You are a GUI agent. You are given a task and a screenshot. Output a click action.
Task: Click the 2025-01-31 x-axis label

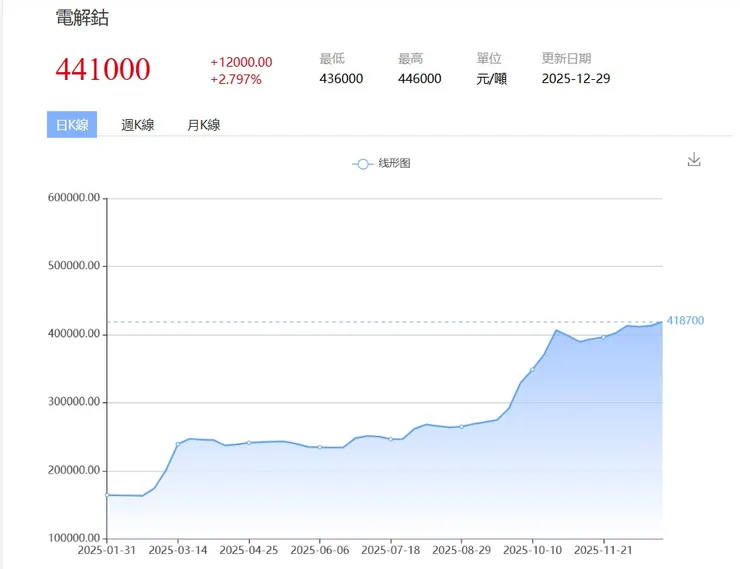coord(107,550)
